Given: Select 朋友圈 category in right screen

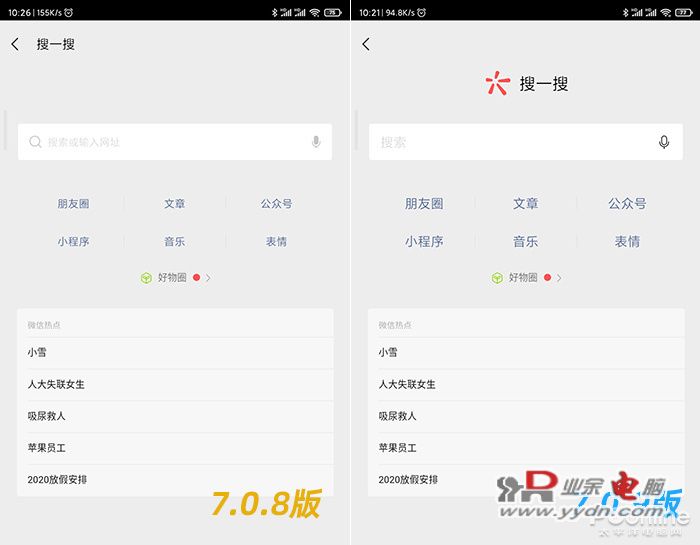Looking at the screenshot, I should 424,204.
